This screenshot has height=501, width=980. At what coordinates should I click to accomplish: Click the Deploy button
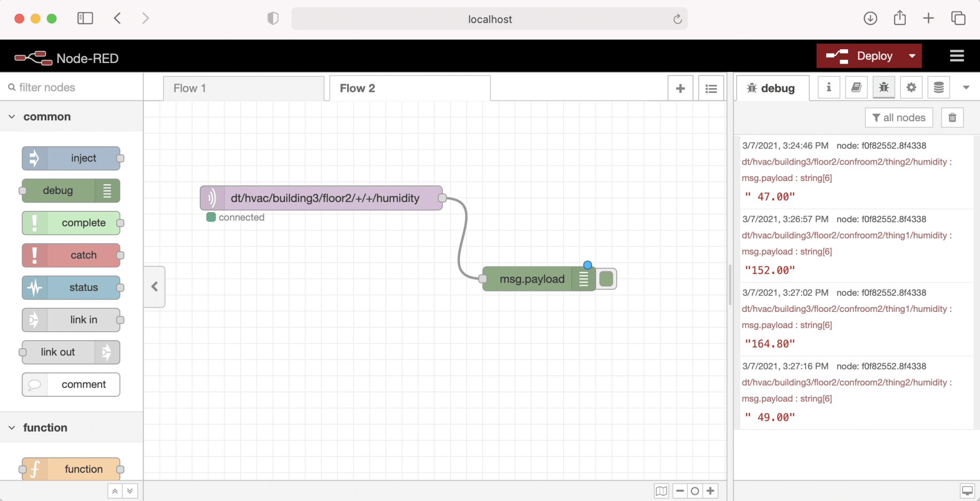(x=859, y=56)
